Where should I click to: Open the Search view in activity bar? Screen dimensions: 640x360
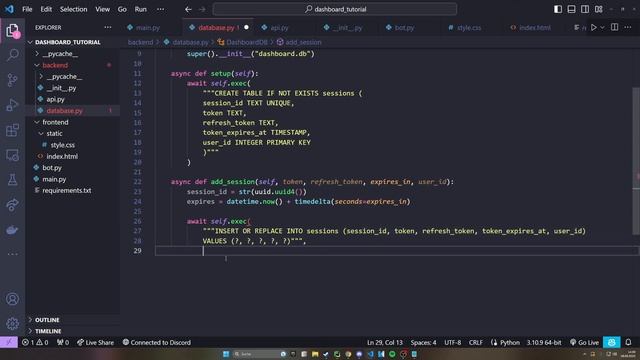(x=12, y=55)
